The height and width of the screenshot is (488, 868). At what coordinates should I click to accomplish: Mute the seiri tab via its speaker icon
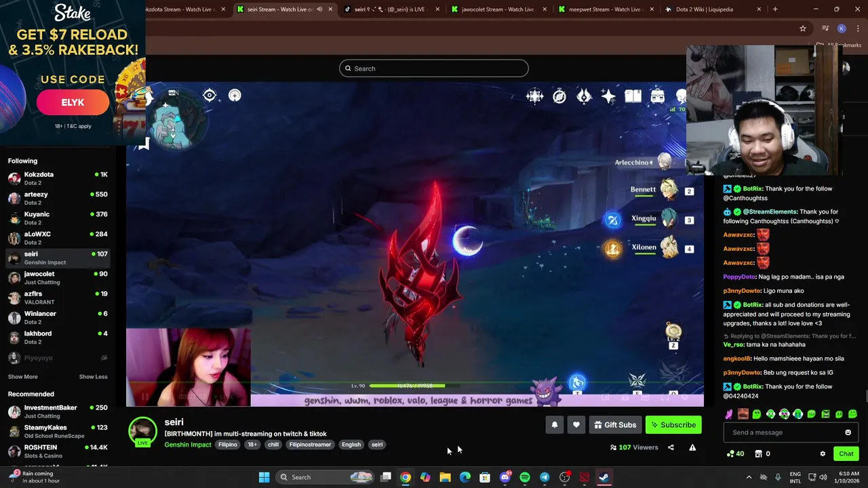coord(319,9)
